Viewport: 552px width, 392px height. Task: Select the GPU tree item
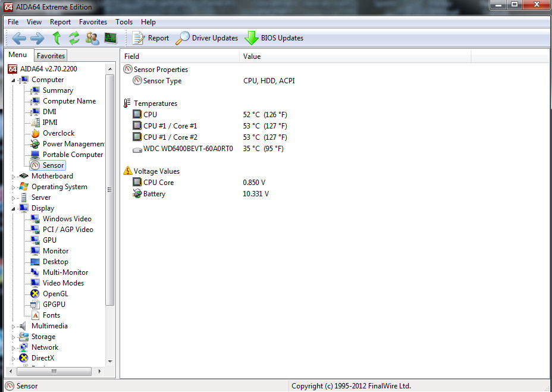49,240
